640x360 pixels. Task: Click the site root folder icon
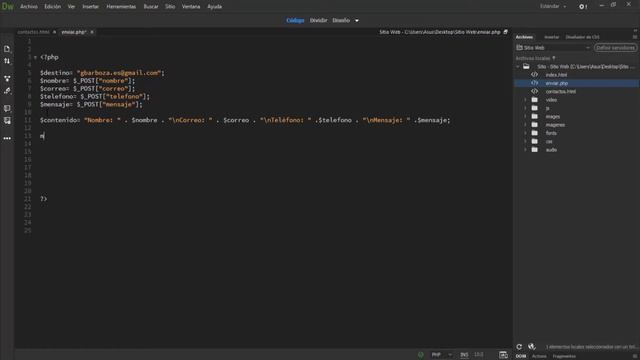527,67
